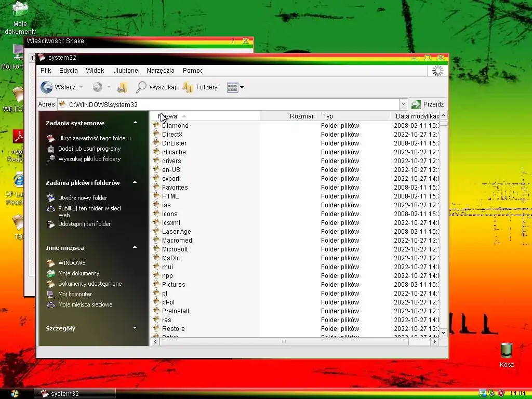Viewport: 532px width, 399px height.
Task: Click folder icon next to DirectX
Action: coord(156,134)
